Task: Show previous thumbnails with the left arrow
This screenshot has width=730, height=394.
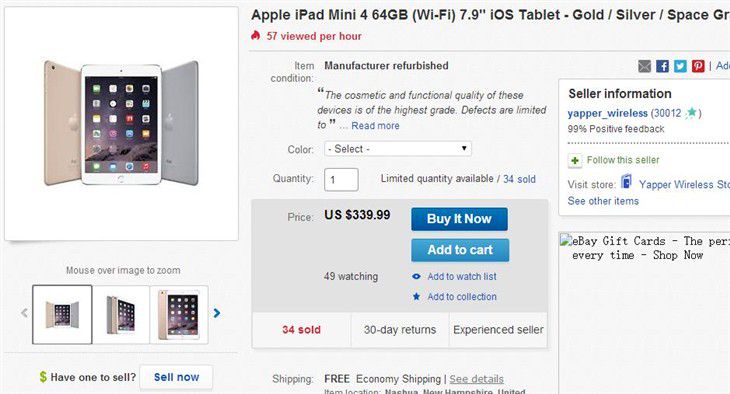Action: [x=24, y=313]
